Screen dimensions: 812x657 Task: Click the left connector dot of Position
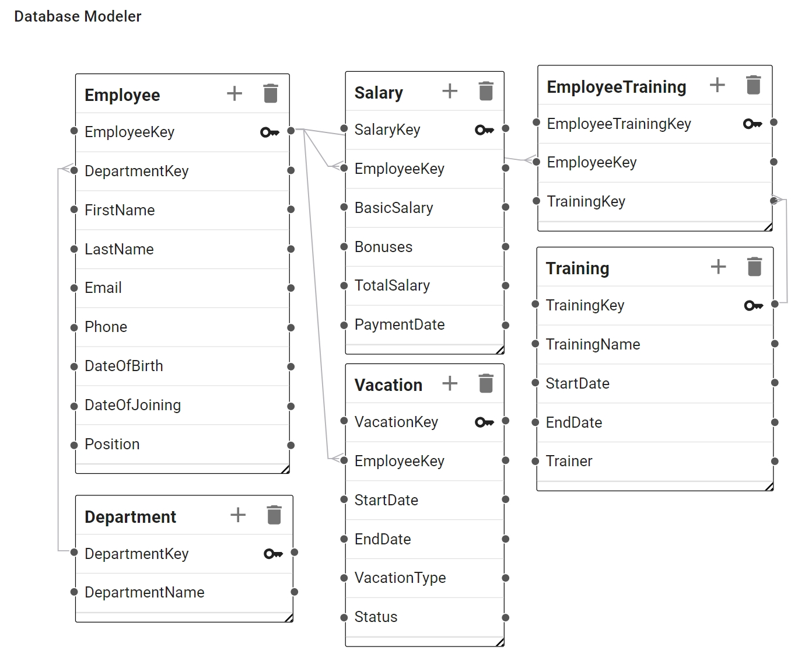point(74,445)
